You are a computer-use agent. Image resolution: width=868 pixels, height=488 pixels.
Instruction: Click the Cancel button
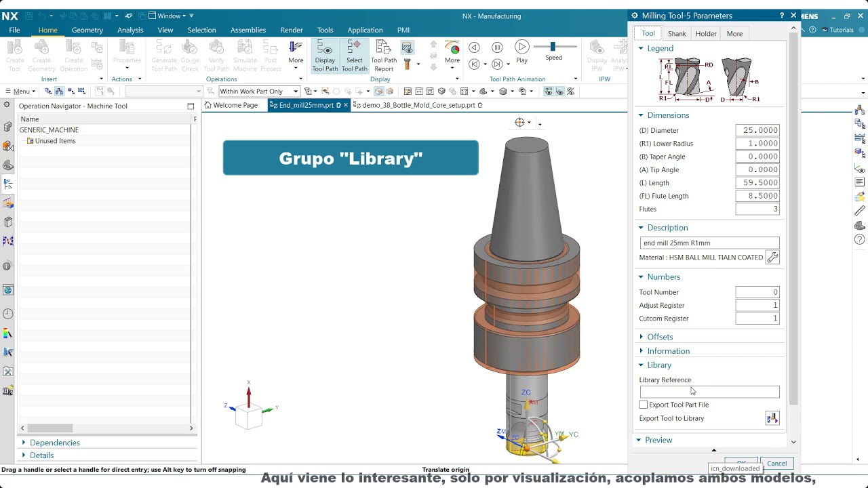click(776, 464)
